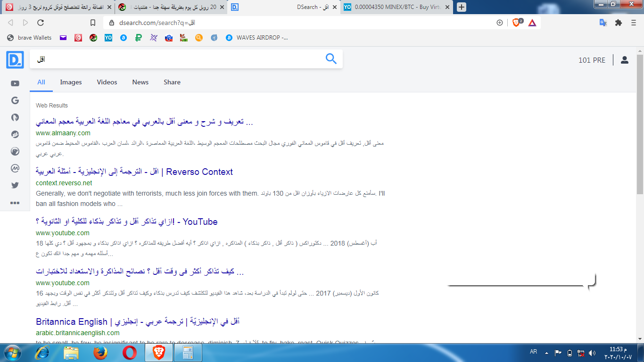Close the active DSearch browser tab
This screenshot has width=644, height=362.
tap(334, 7)
